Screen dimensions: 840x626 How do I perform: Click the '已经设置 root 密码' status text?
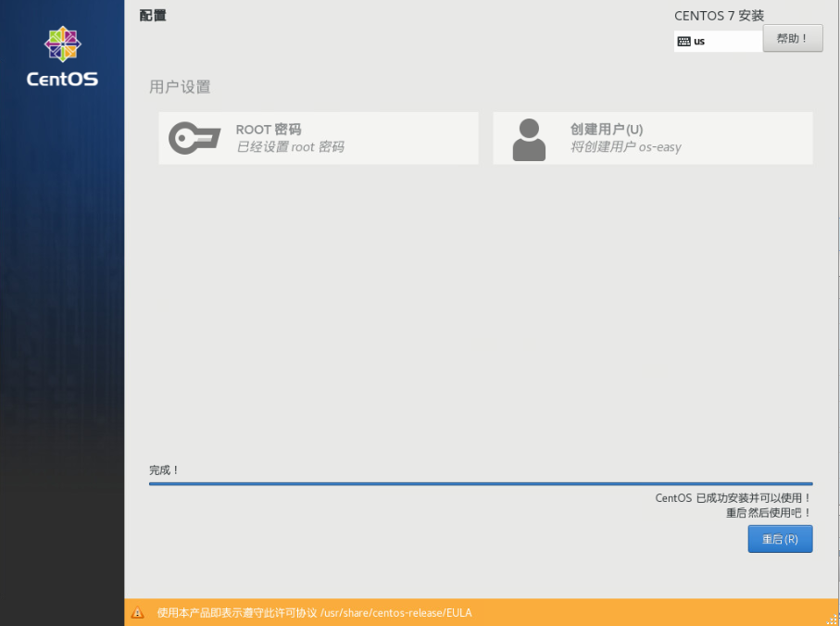tap(290, 147)
